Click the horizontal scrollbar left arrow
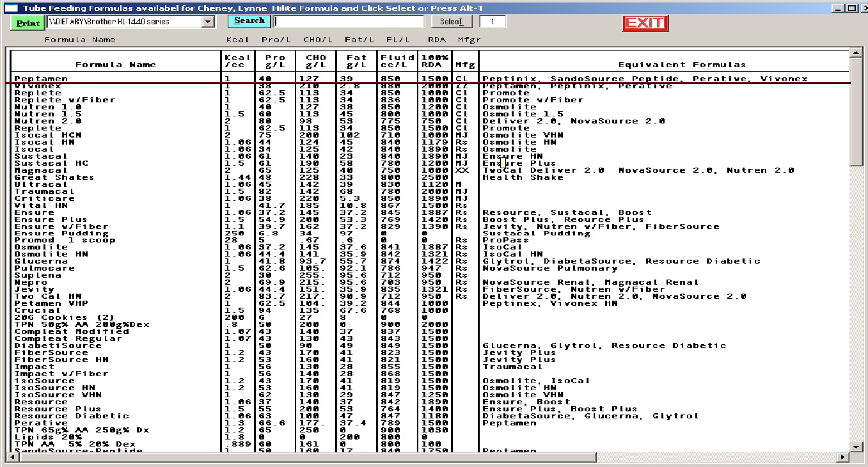Viewport: 868px width, 467px height. coord(11,457)
